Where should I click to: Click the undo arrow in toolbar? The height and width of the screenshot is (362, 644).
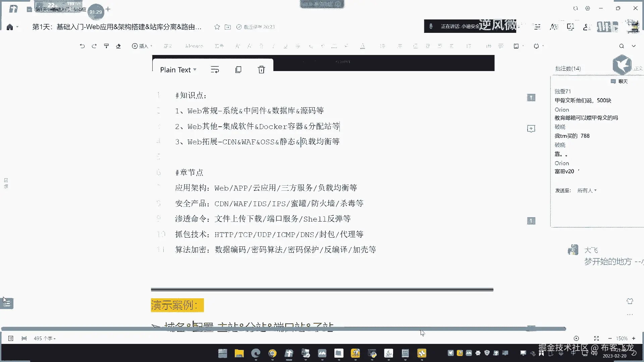click(82, 46)
